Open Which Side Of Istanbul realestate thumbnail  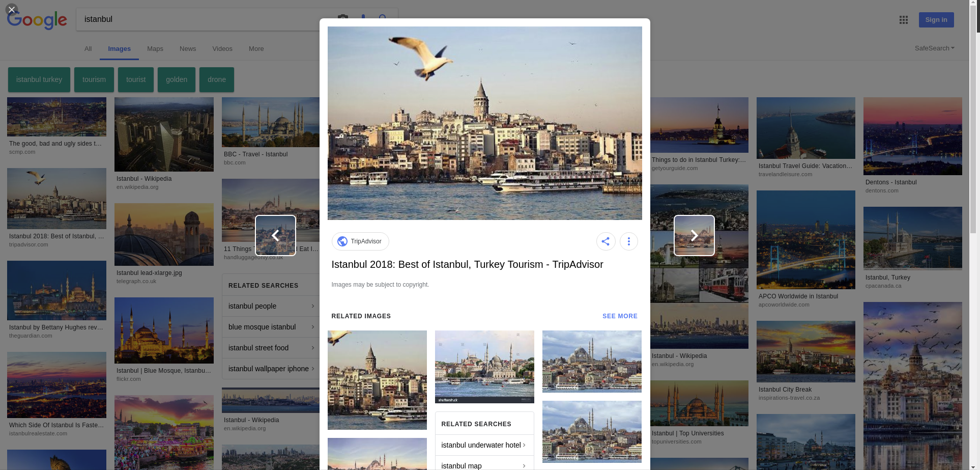pos(56,385)
